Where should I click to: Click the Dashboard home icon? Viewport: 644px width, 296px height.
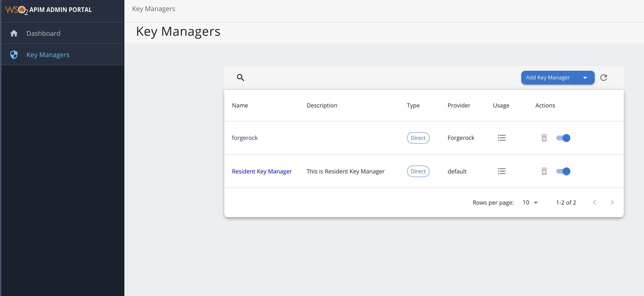pyautogui.click(x=14, y=33)
